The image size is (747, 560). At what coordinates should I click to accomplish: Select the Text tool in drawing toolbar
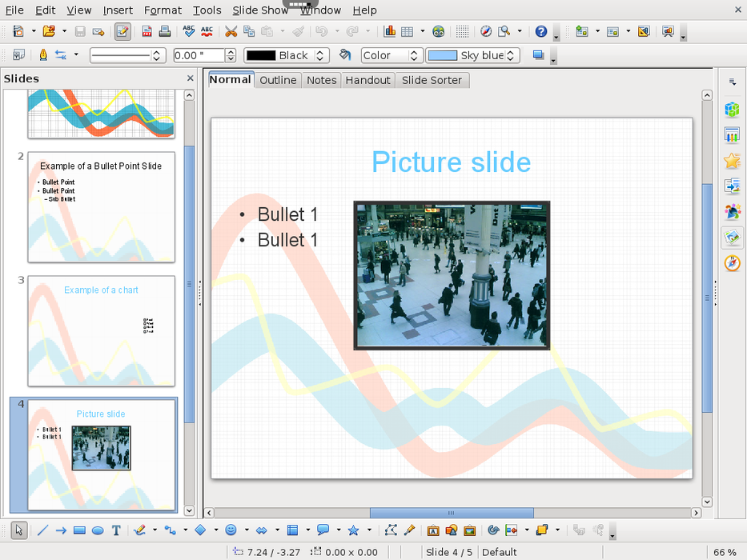pos(116,530)
